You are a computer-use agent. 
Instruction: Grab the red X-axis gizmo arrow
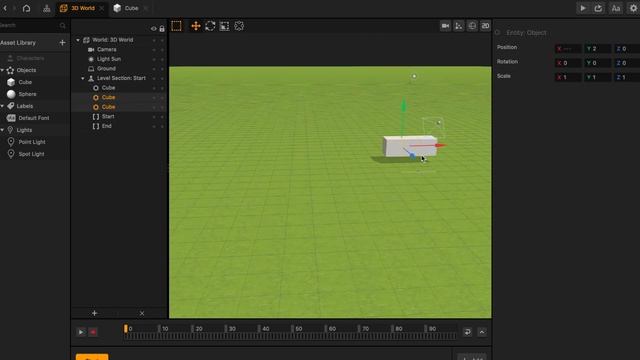[441, 145]
